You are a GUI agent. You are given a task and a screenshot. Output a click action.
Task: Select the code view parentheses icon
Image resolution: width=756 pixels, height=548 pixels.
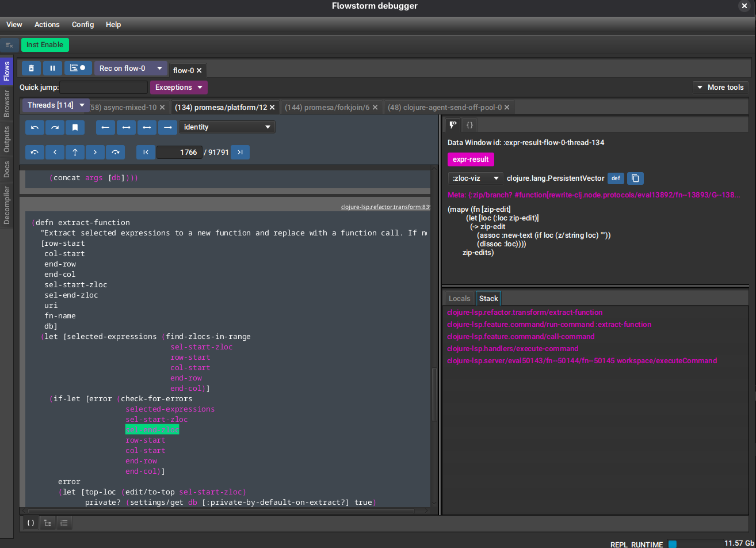31,523
